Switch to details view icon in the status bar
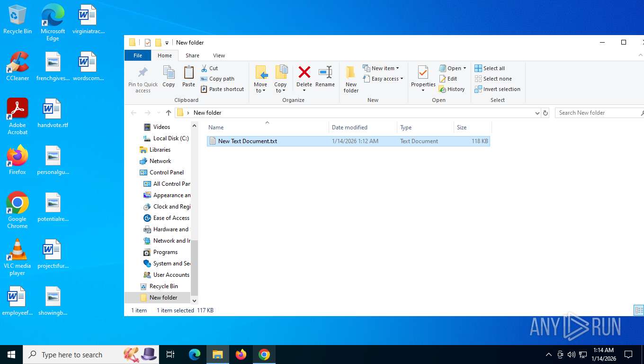The width and height of the screenshot is (644, 364). pyautogui.click(x=638, y=310)
